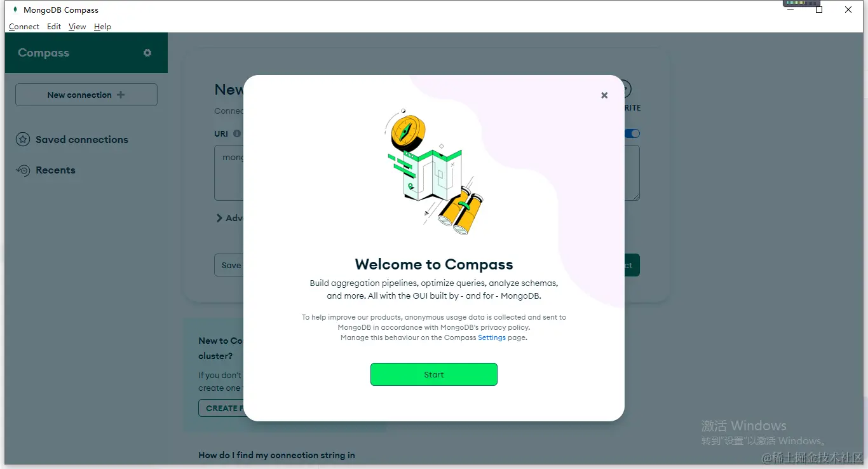Click the plus icon on New connection
868x469 pixels.
pos(121,95)
